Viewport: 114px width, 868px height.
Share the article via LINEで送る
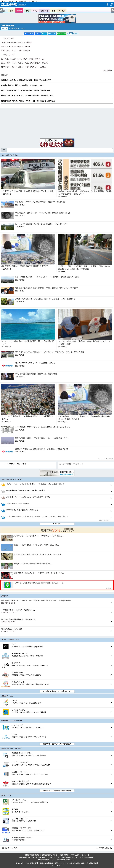pyautogui.click(x=62, y=34)
